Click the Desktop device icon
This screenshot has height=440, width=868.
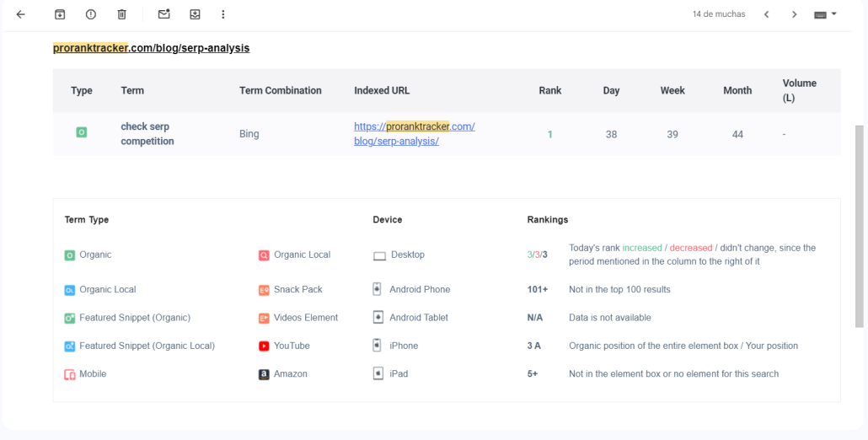pos(379,255)
